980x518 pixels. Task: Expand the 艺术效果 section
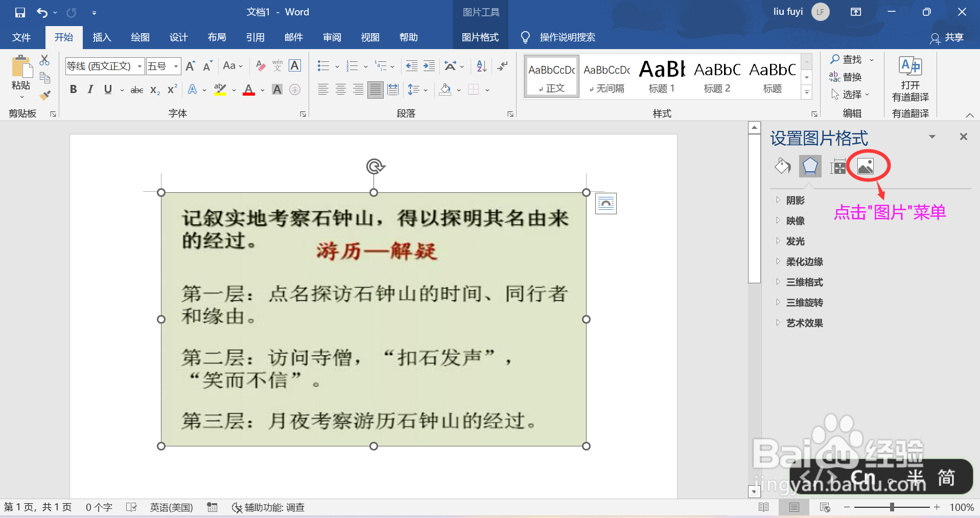click(803, 323)
